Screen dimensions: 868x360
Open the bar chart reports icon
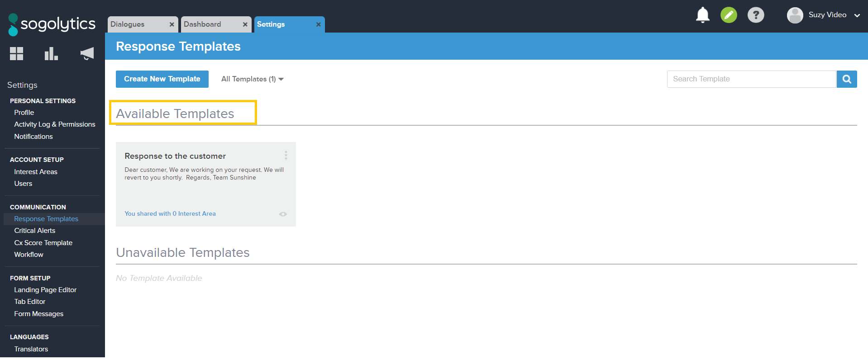[51, 54]
